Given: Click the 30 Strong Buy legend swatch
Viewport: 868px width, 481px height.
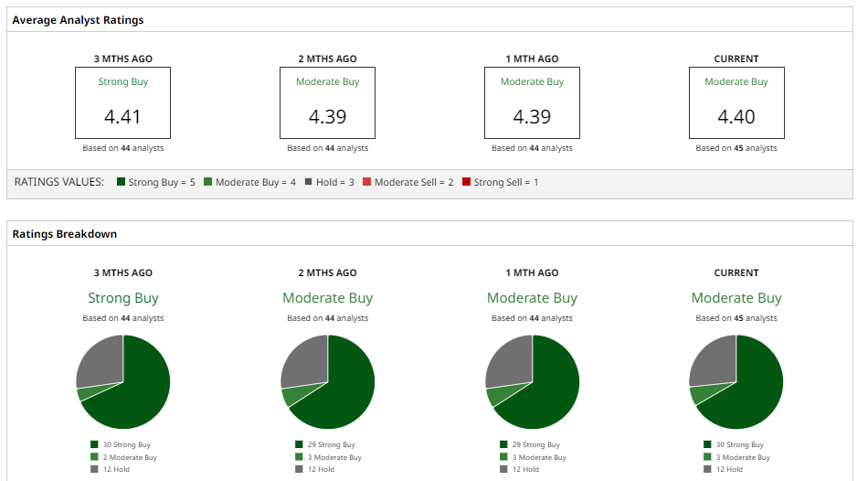Looking at the screenshot, I should coord(94,445).
